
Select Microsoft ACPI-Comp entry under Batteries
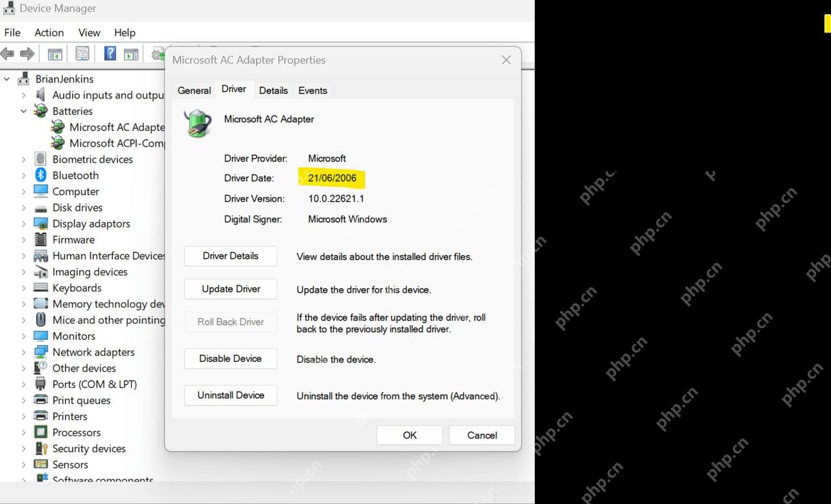pyautogui.click(x=117, y=143)
